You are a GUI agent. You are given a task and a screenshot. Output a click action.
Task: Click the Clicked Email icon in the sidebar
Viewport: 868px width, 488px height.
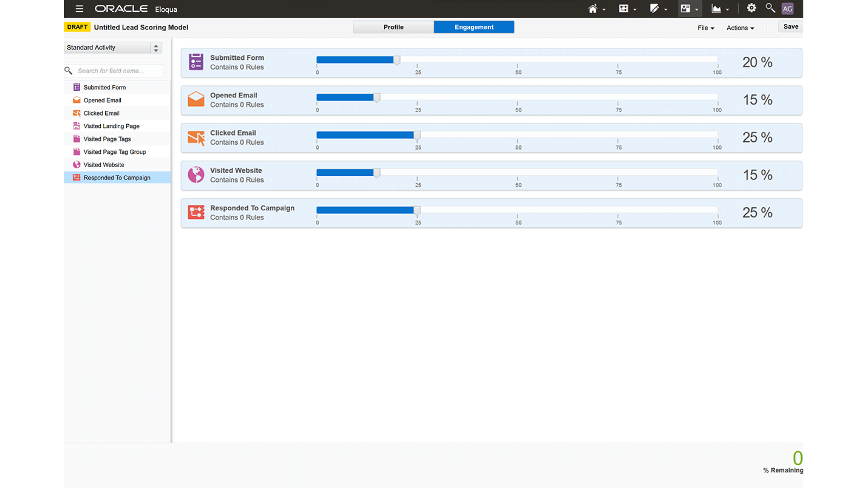[76, 113]
